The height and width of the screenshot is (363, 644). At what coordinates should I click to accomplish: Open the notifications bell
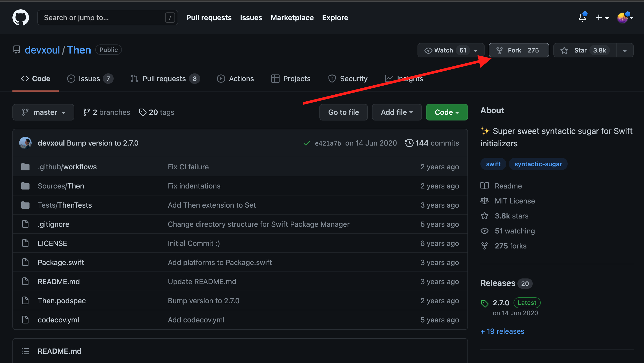pos(582,18)
